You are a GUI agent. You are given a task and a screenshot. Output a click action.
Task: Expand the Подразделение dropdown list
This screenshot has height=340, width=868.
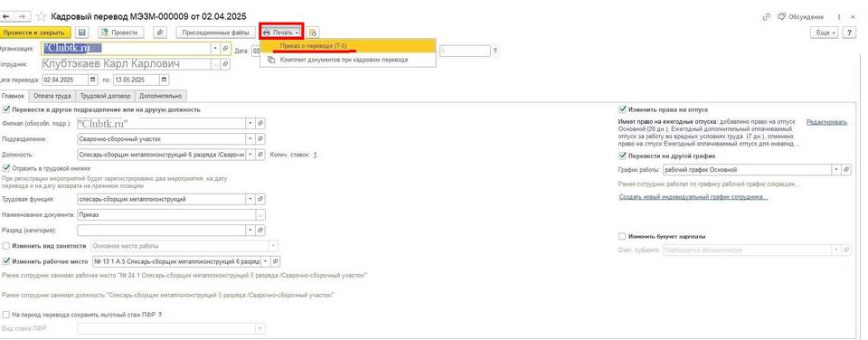(250, 139)
